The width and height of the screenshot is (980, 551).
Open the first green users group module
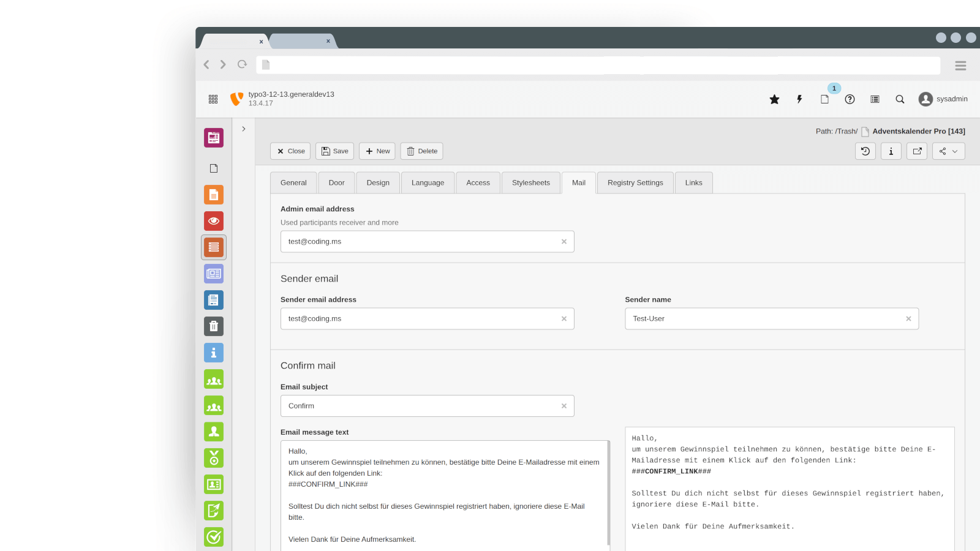(214, 379)
